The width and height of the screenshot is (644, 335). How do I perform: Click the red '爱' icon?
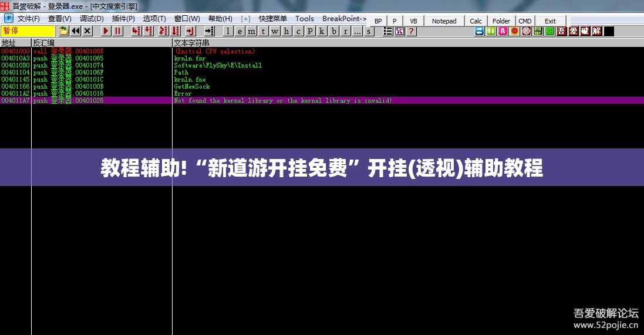pos(574,31)
